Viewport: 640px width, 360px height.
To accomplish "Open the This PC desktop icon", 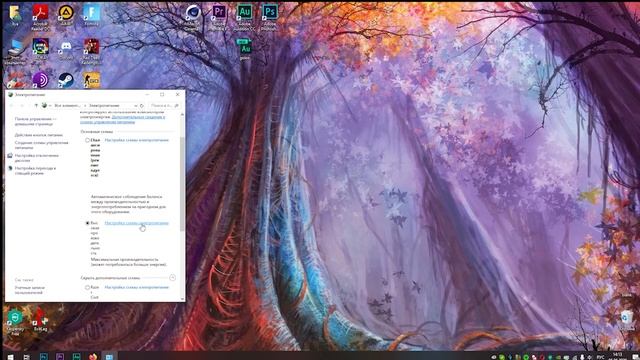I will [x=16, y=51].
